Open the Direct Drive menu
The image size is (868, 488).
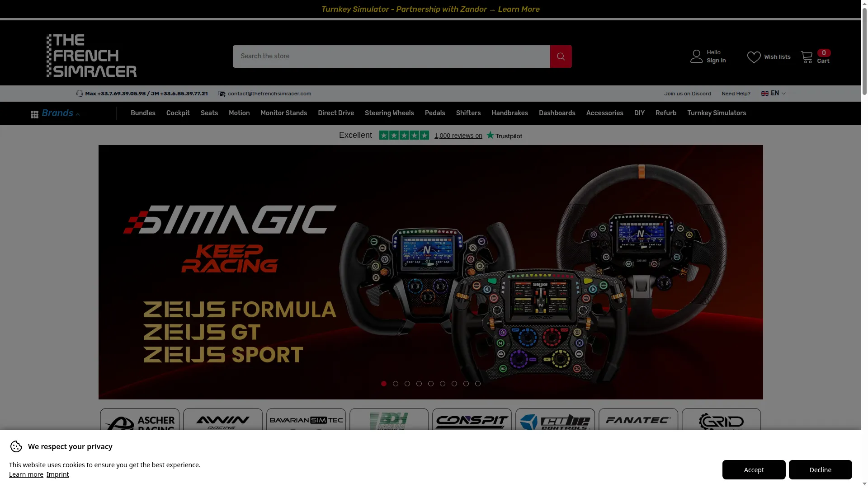[336, 113]
